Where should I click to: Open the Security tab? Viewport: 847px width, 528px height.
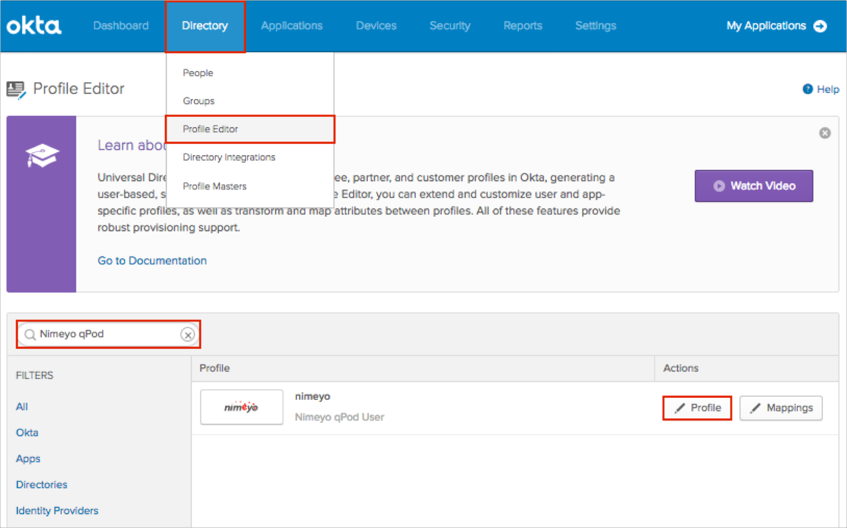(x=450, y=26)
